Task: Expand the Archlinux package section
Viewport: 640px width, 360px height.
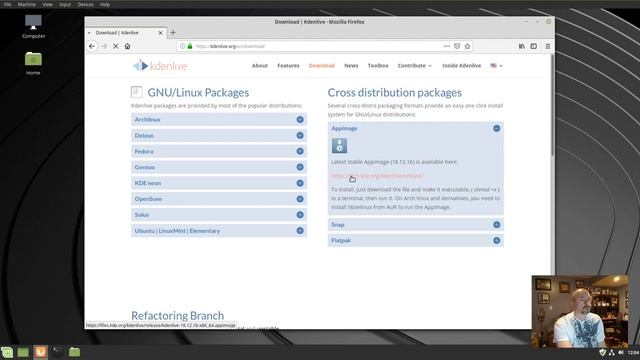Action: (219, 120)
